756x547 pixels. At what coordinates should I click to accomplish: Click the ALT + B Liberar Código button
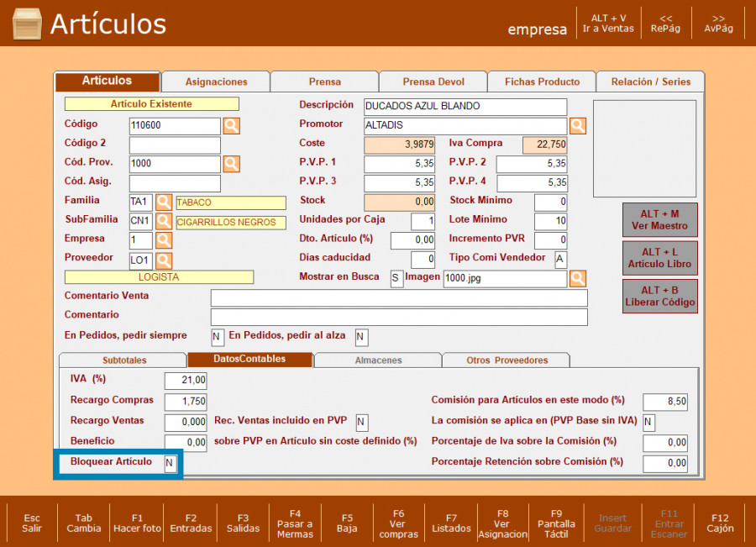point(660,297)
